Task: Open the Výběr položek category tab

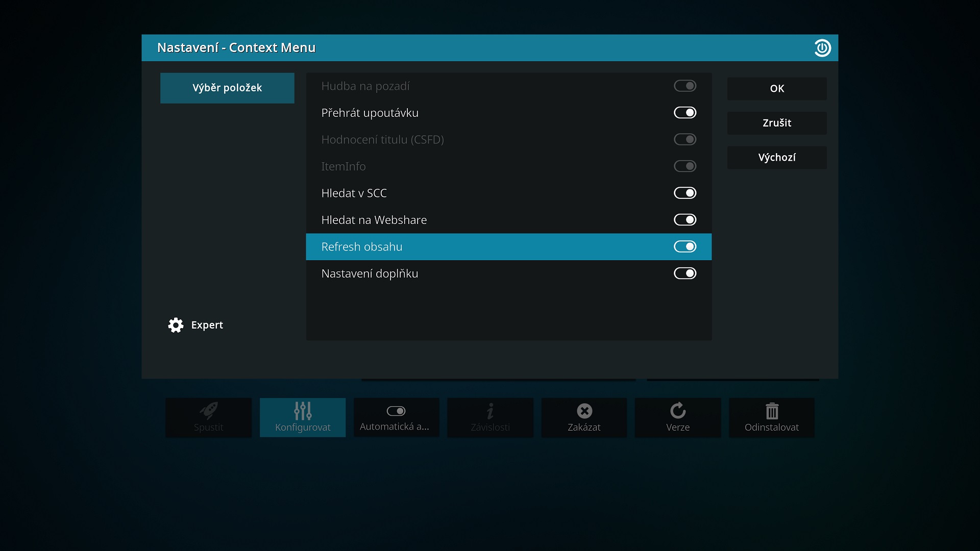Action: (x=227, y=88)
